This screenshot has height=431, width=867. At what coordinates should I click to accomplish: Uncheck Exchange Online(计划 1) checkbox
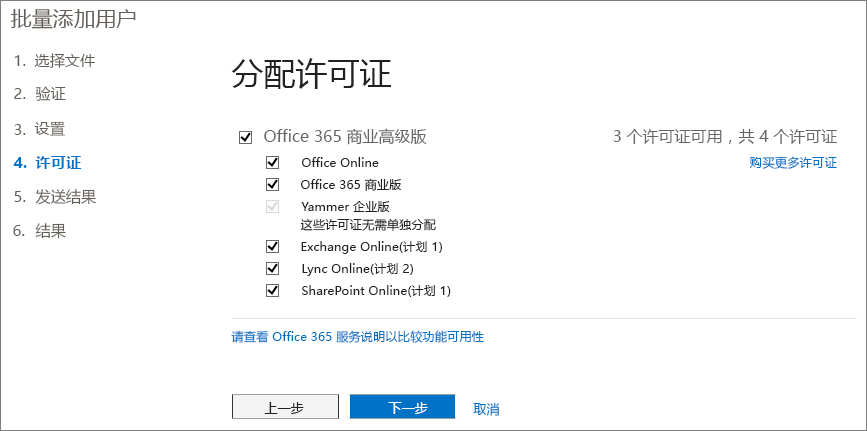click(x=272, y=246)
